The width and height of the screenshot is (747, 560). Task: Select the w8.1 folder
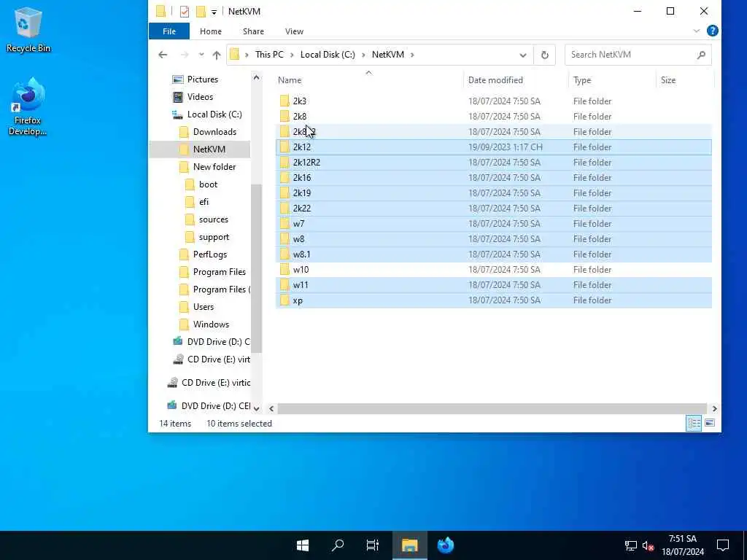point(494,254)
